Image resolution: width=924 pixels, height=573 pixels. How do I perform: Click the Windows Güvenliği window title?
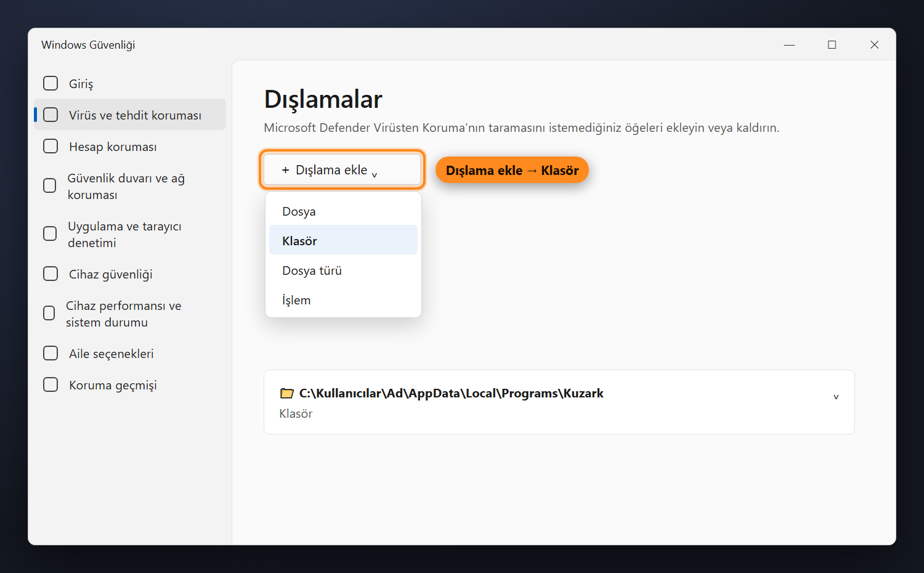coord(88,44)
